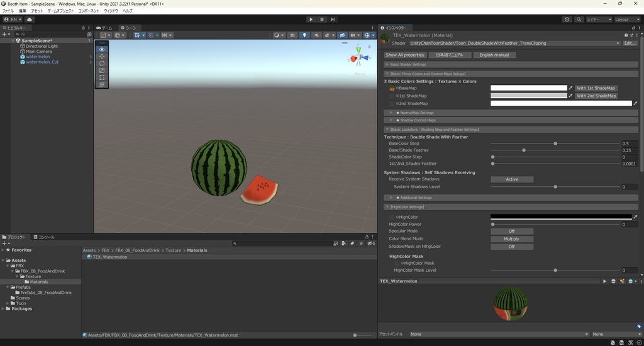Expand the watermelon_Cut prefab arrow
The height and width of the screenshot is (346, 644).
(x=91, y=62)
